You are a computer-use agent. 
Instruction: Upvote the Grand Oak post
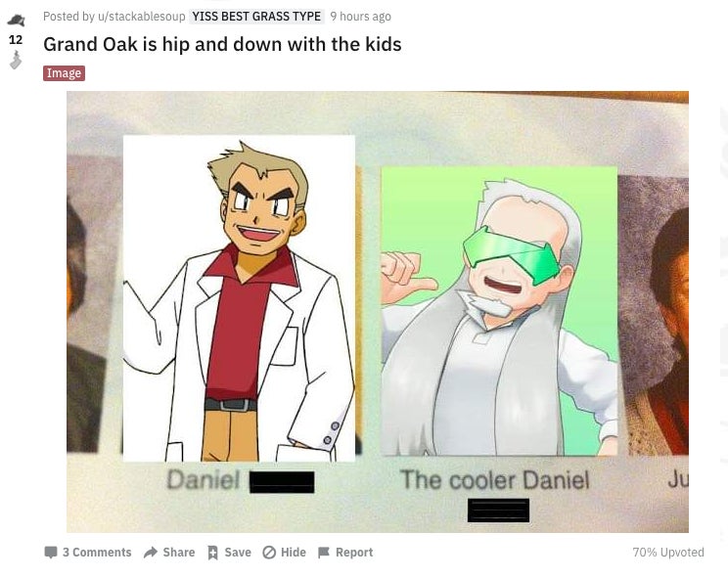point(16,20)
